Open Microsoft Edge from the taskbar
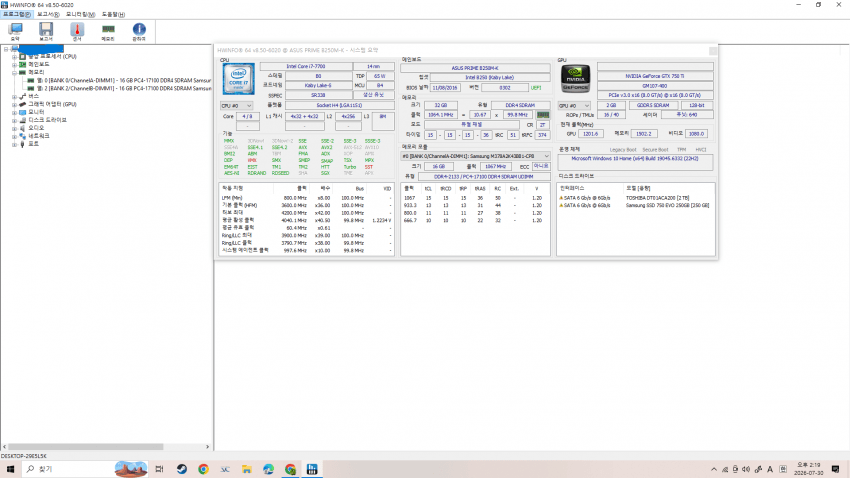 pyautogui.click(x=268, y=469)
